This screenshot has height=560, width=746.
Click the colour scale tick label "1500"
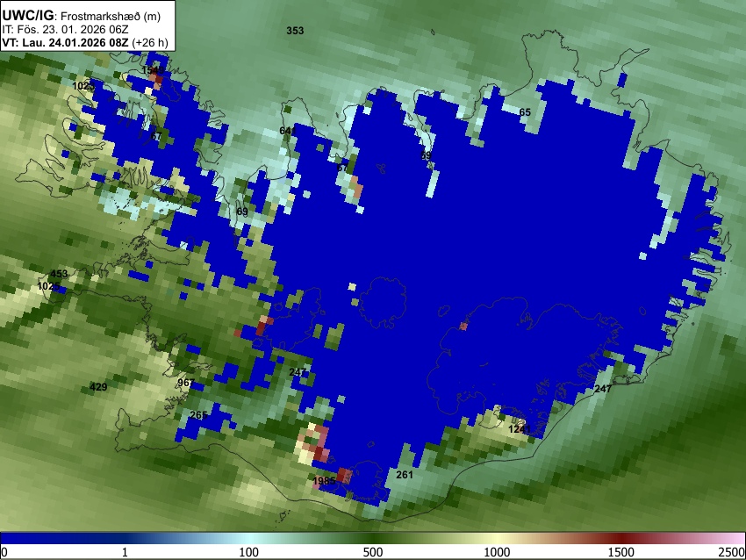[x=621, y=552]
